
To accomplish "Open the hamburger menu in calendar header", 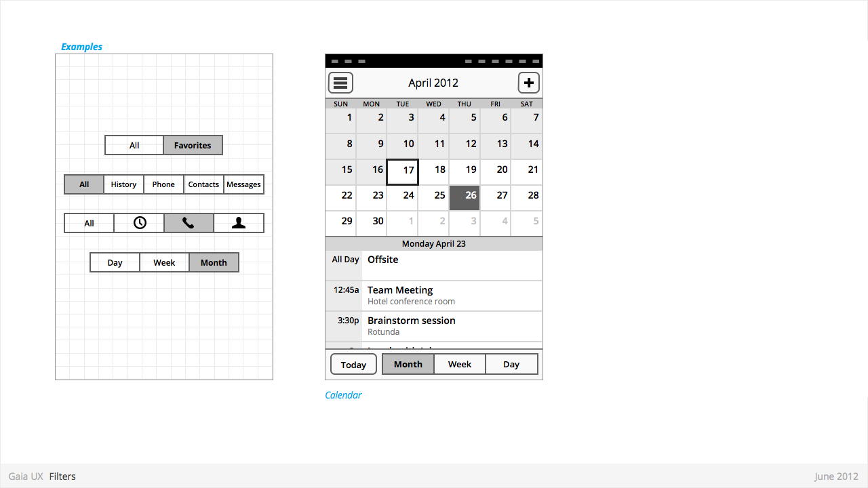I will pos(340,83).
